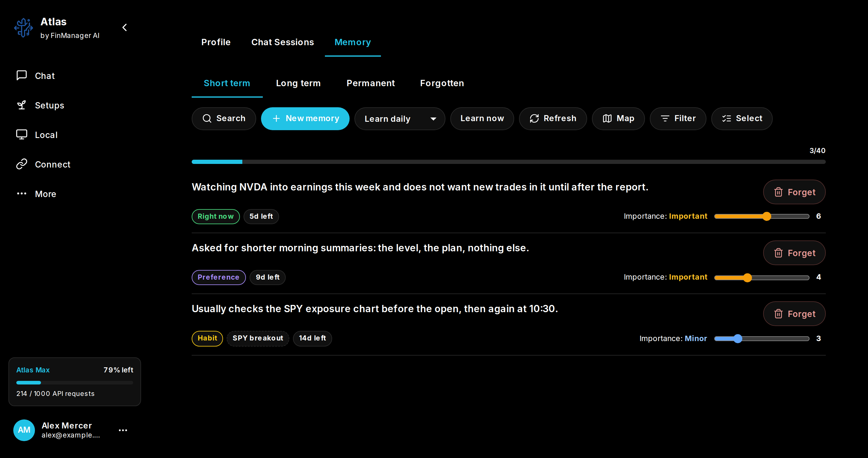Viewport: 868px width, 458px height.
Task: Open the Connect link icon
Action: coord(22,164)
